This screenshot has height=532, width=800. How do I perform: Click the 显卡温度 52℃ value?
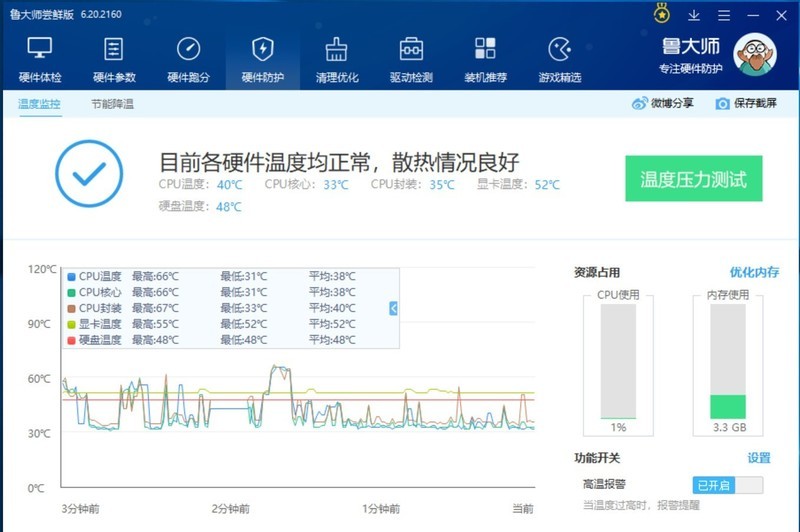547,185
